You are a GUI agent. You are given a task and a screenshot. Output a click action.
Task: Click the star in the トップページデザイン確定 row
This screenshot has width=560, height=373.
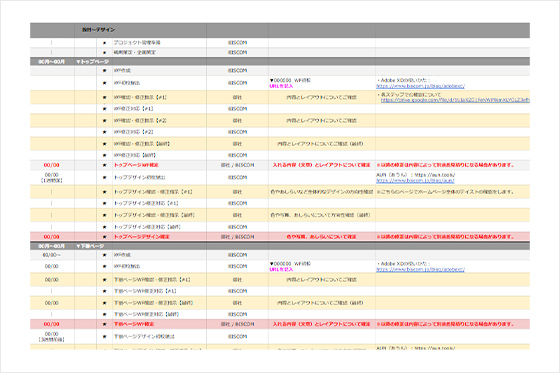click(104, 237)
